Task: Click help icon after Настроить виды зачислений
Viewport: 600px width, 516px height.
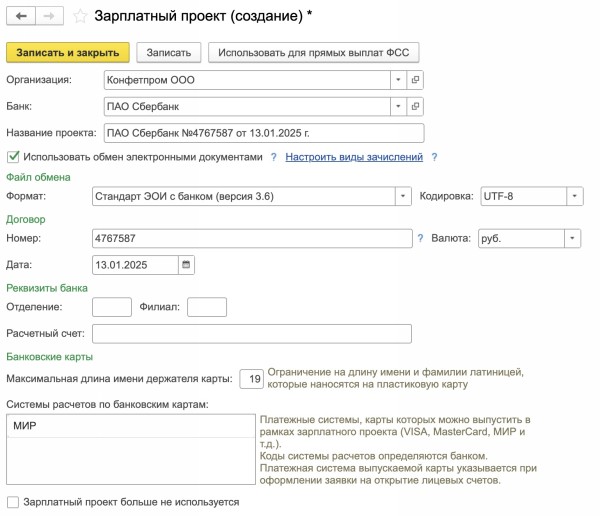Action: coord(434,157)
